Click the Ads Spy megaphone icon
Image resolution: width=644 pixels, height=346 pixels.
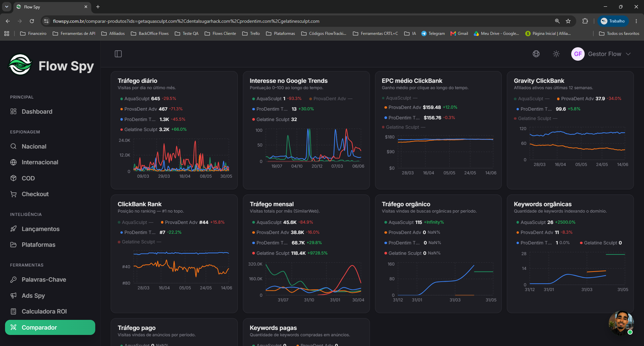13,296
